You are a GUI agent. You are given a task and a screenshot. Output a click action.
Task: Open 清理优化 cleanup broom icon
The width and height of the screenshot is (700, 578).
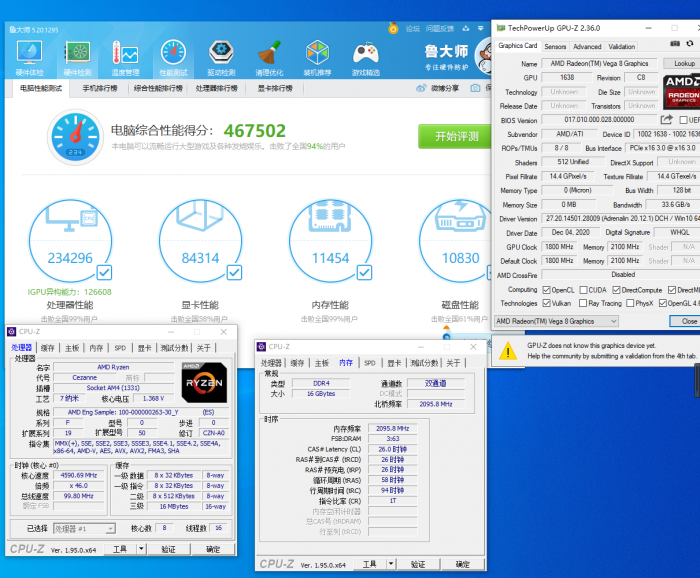[270, 57]
